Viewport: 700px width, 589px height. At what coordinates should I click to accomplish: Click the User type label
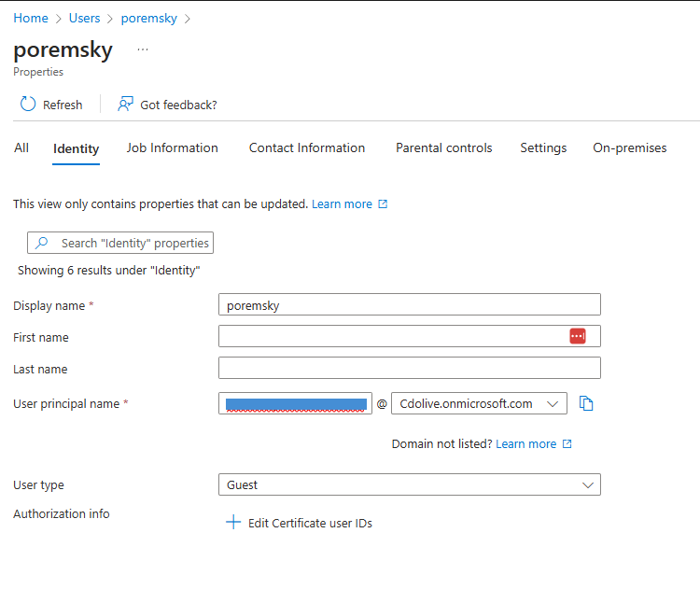coord(38,485)
